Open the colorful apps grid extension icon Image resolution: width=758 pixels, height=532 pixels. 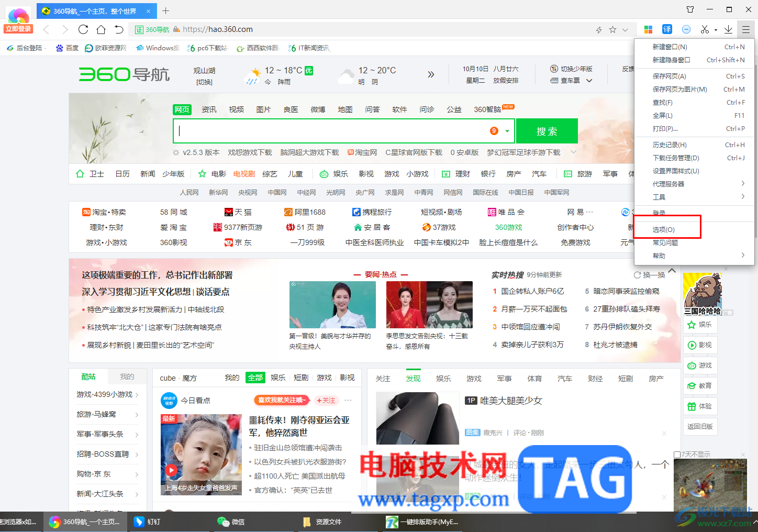click(648, 29)
